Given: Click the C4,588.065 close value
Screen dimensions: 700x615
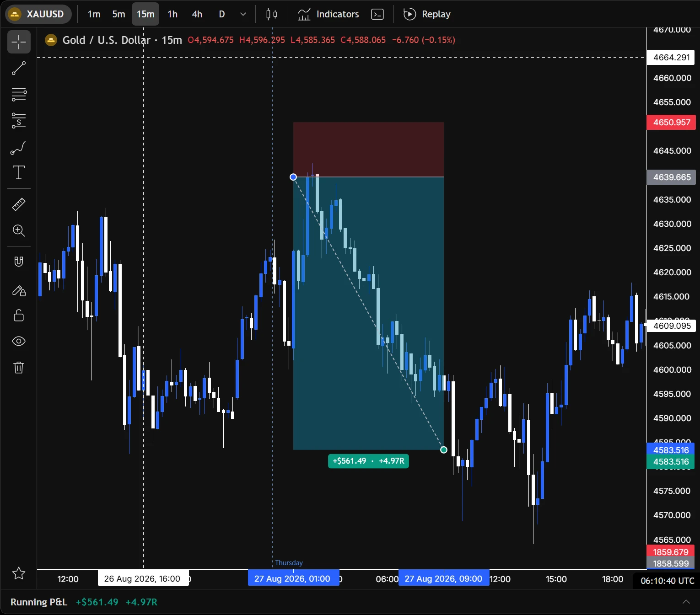Looking at the screenshot, I should tap(363, 40).
